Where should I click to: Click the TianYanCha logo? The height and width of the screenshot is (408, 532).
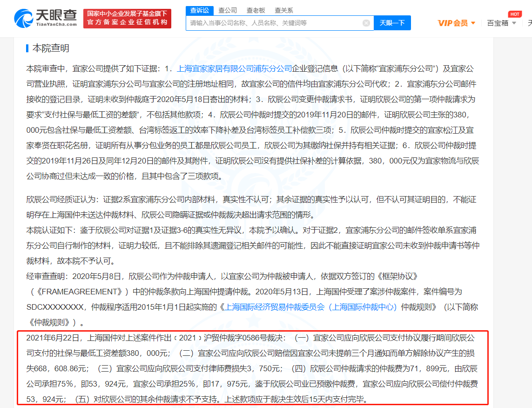tap(46, 18)
